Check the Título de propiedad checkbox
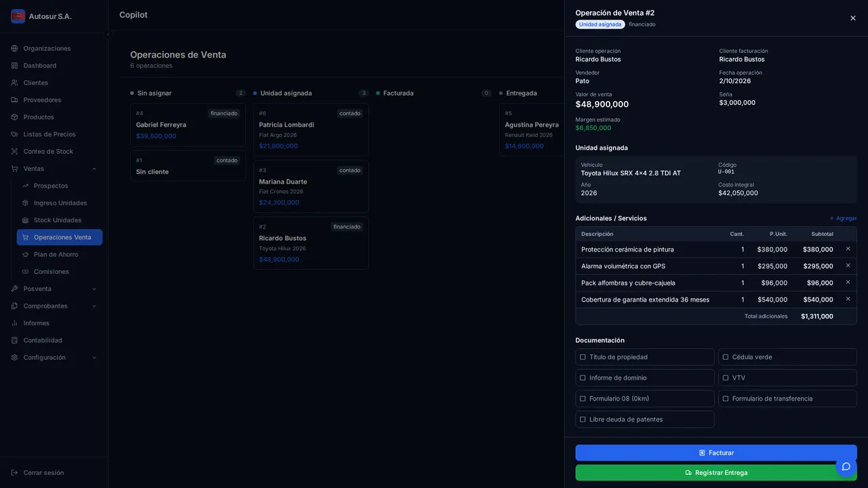Viewport: 868px width, 488px height. tap(583, 357)
